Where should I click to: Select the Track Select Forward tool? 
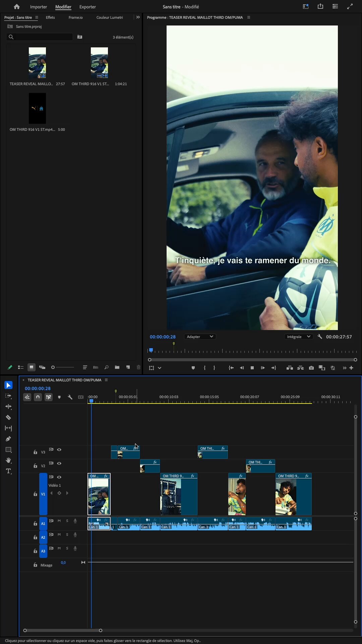pyautogui.click(x=8, y=396)
